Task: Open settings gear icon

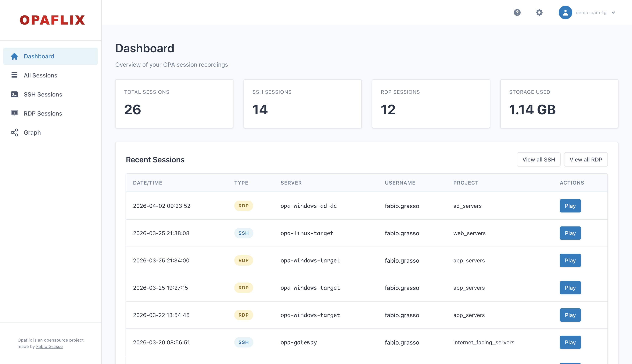Action: 539,12
